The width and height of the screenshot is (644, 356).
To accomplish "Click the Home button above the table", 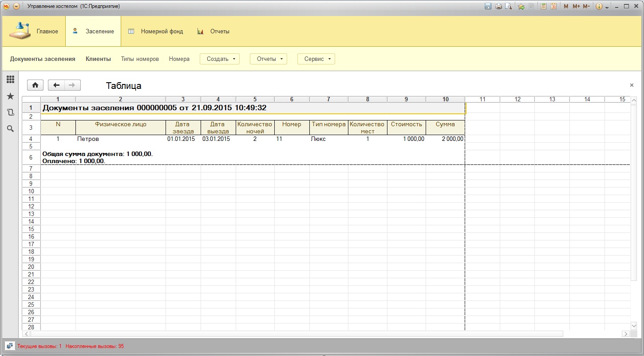I will [35, 85].
